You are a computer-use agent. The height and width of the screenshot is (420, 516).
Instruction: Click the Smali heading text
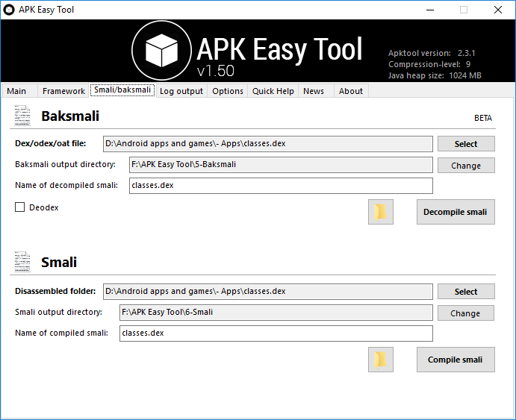point(59,263)
